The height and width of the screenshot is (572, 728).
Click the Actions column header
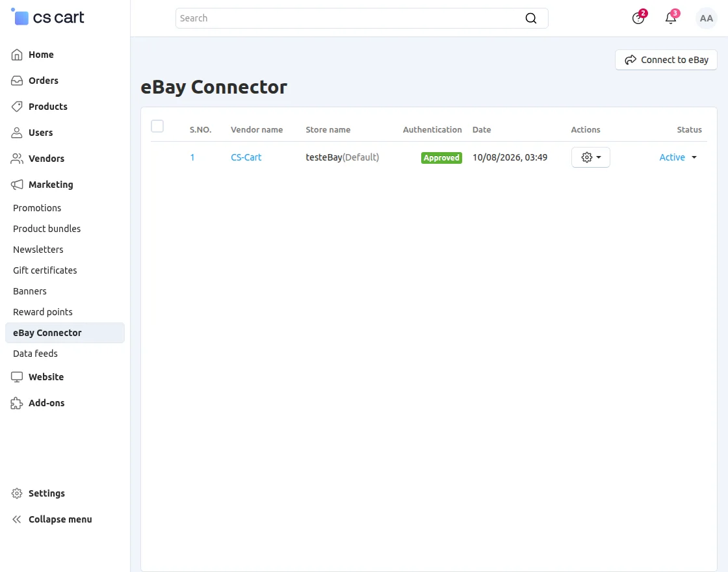586,130
